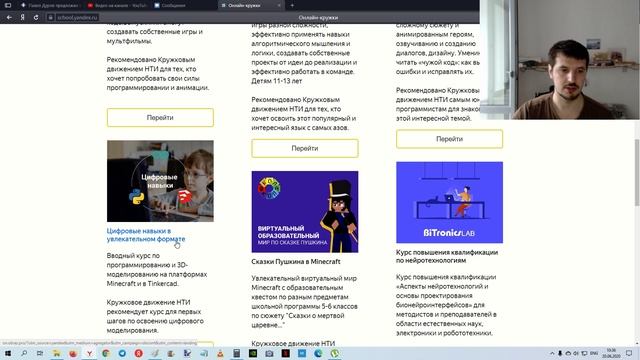
Task: Open the Camera app in the taskbar
Action: 269,353
